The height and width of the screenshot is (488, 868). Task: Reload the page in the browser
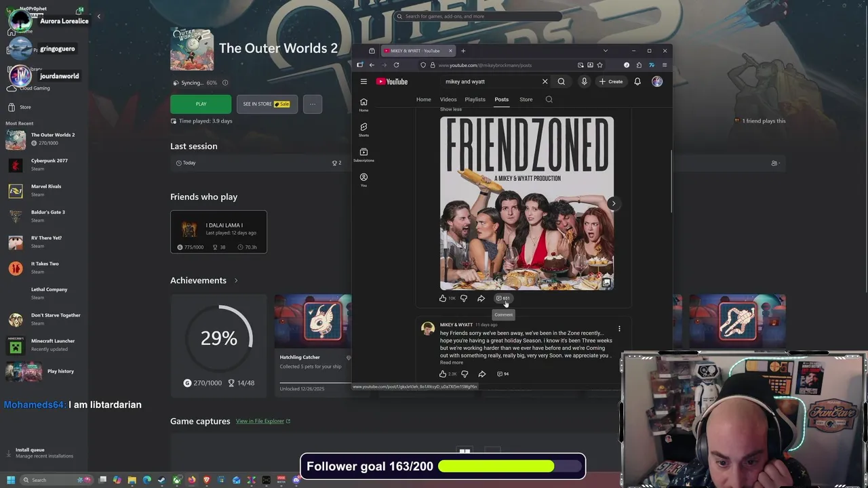pyautogui.click(x=396, y=65)
